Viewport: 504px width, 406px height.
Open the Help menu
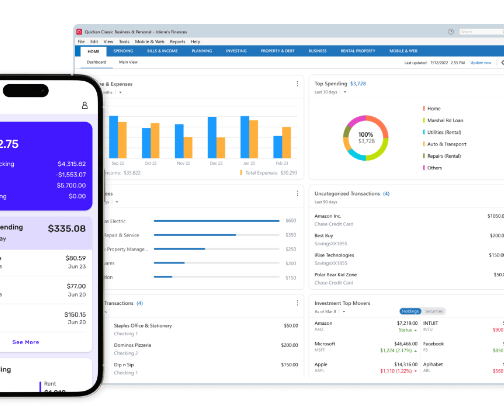(195, 42)
